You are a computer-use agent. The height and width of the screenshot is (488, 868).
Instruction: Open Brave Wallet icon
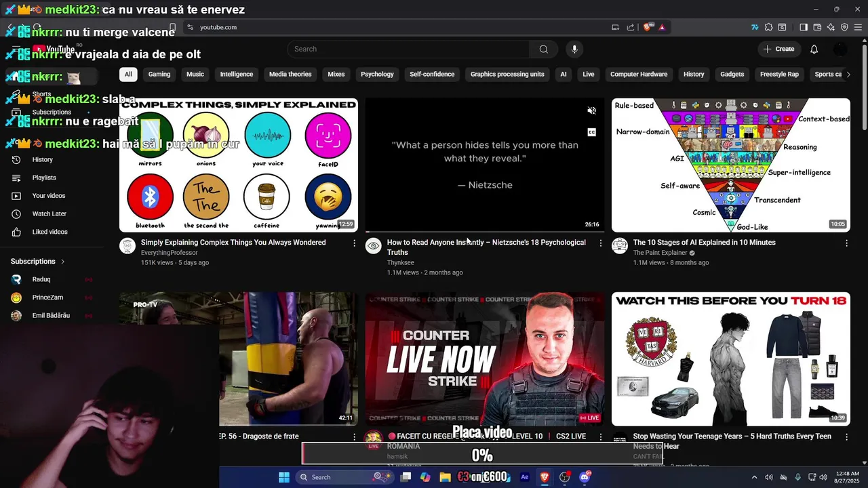[x=817, y=27]
